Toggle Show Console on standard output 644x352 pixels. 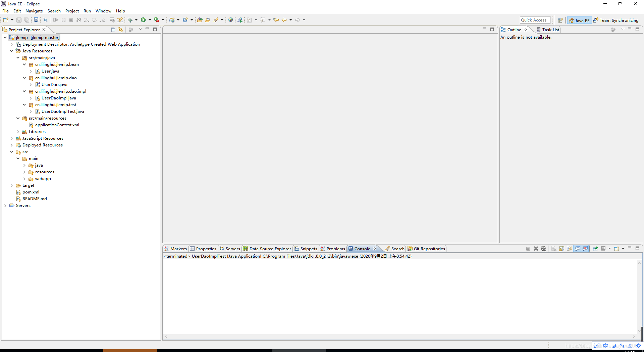pos(577,249)
